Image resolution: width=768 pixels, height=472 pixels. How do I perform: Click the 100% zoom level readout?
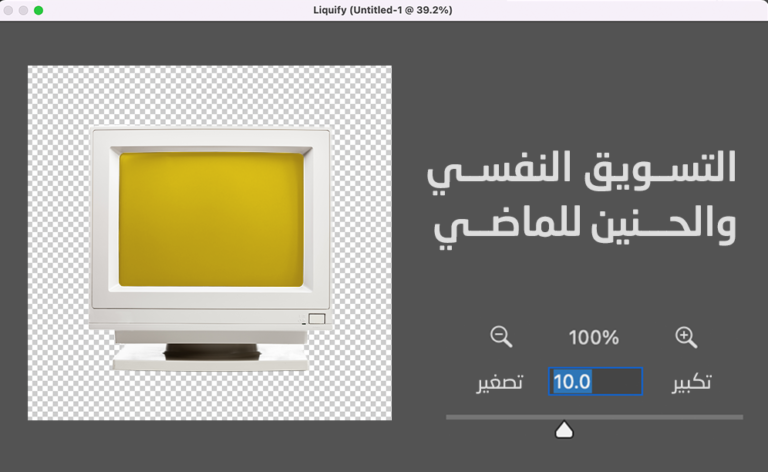coord(594,338)
